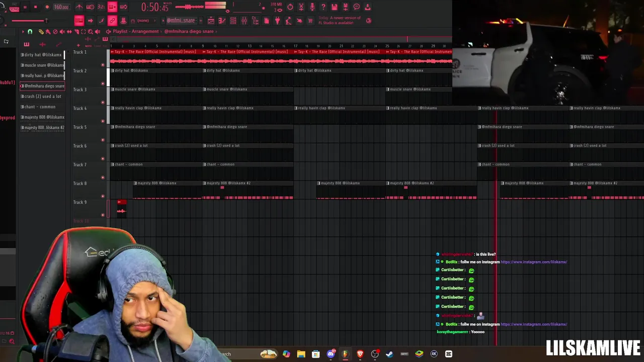Image resolution: width=644 pixels, height=362 pixels.
Task: Click the globe news icon
Action: pyautogui.click(x=369, y=21)
